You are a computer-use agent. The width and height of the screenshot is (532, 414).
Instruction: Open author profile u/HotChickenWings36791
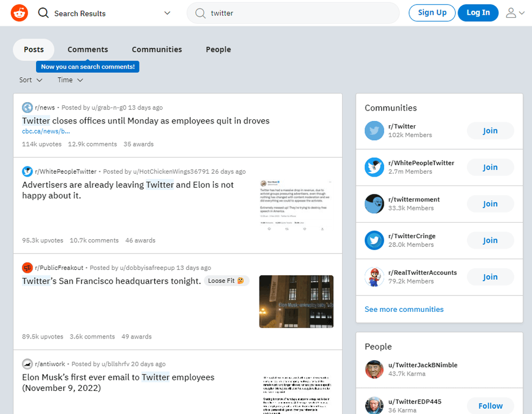[x=171, y=172]
